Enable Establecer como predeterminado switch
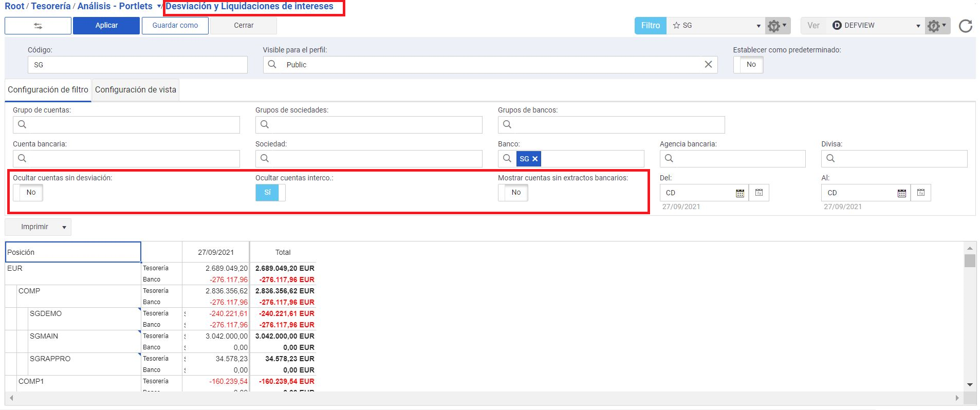The image size is (980, 410). coord(748,65)
